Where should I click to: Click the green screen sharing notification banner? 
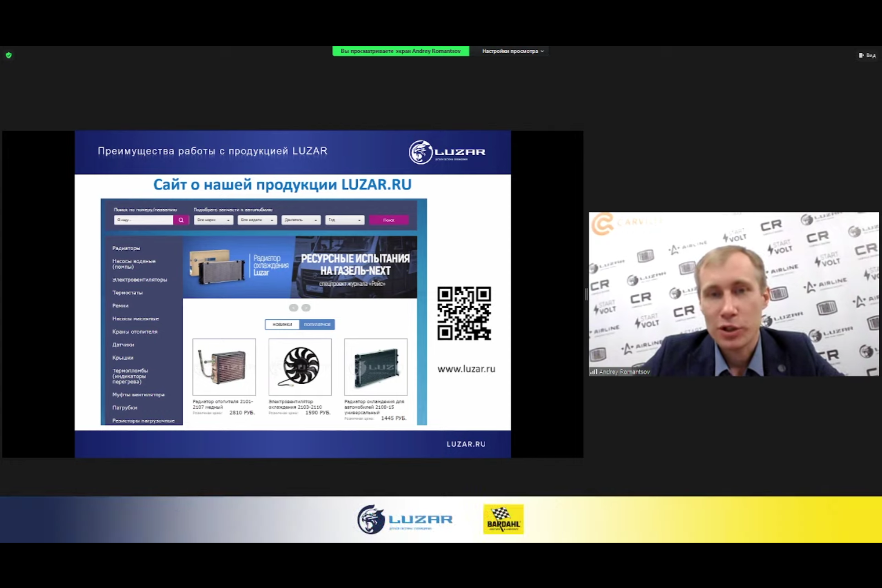[x=401, y=51]
